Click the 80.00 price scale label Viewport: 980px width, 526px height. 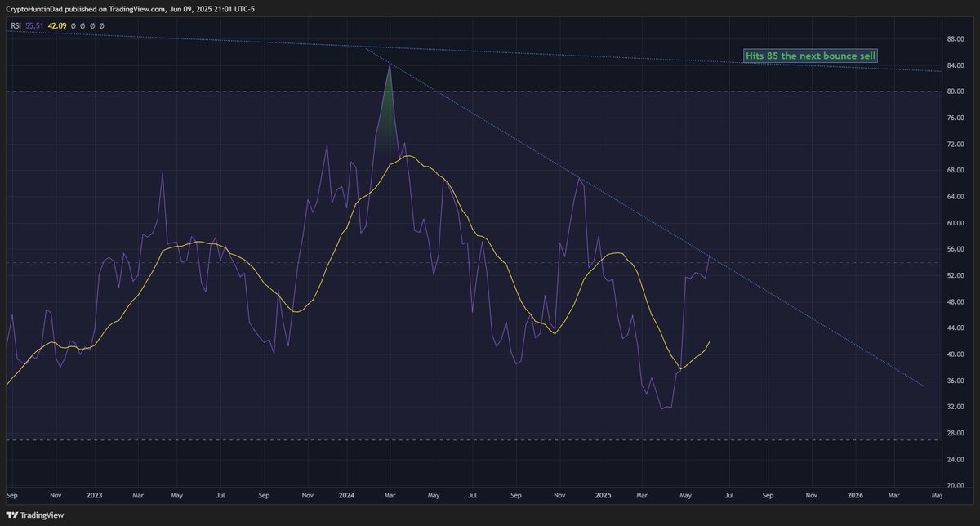(x=957, y=91)
